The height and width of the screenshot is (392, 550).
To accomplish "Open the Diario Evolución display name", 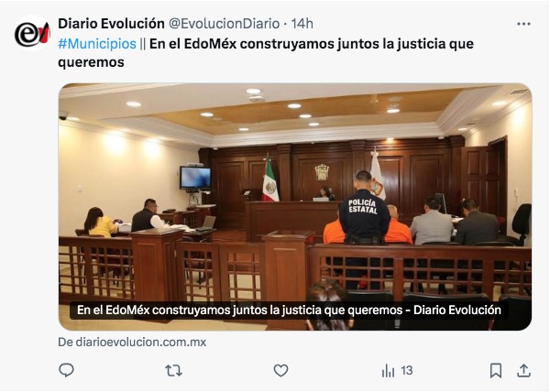I will 111,24.
